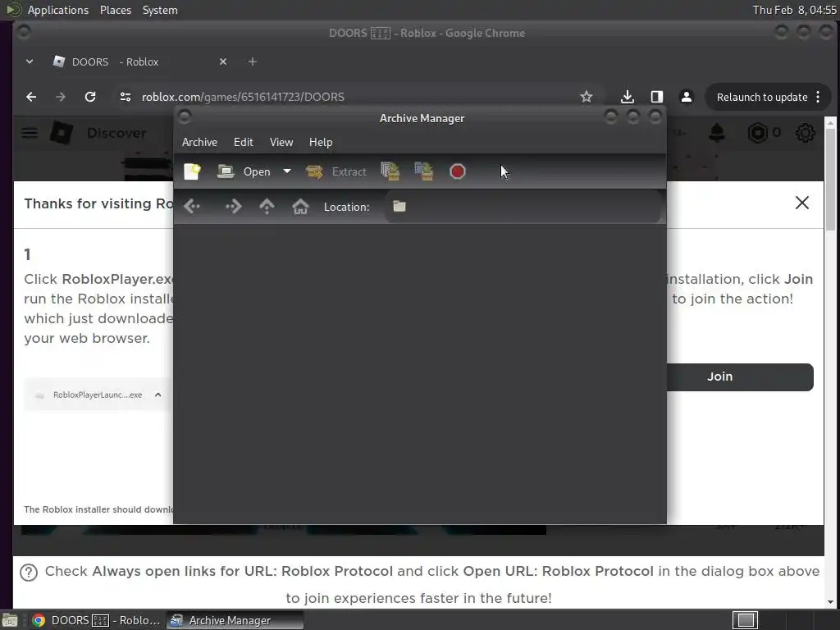Expand the download item caret arrow
The height and width of the screenshot is (630, 840).
click(158, 395)
